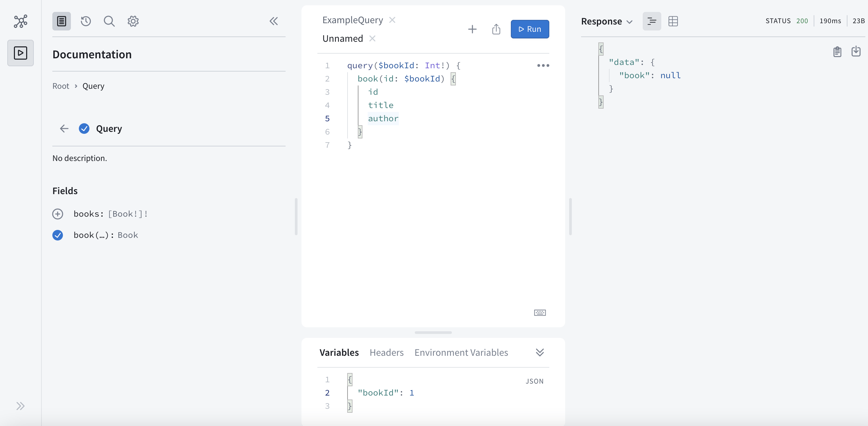Click the Search documentation icon
Image resolution: width=868 pixels, height=426 pixels.
coord(109,21)
